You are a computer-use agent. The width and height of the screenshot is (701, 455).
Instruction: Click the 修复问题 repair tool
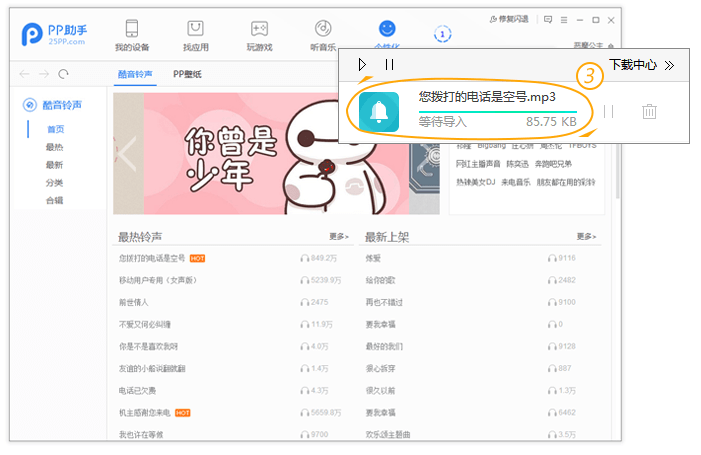[x=509, y=19]
